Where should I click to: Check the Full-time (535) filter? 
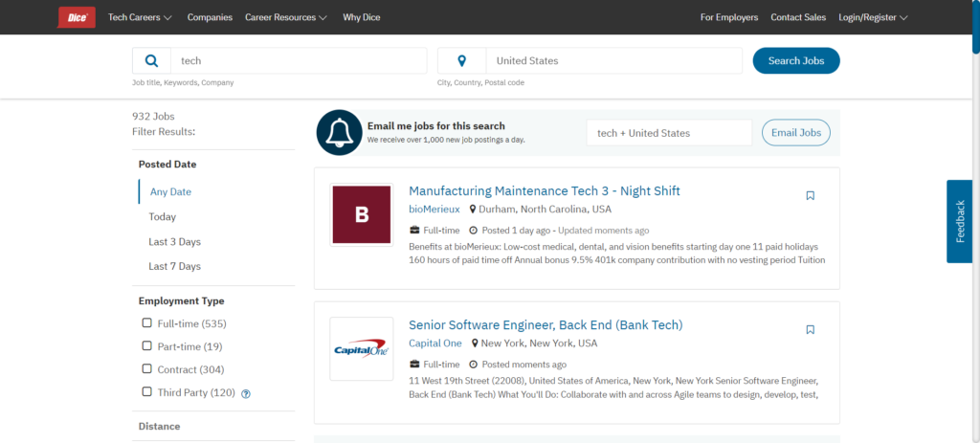(x=146, y=323)
